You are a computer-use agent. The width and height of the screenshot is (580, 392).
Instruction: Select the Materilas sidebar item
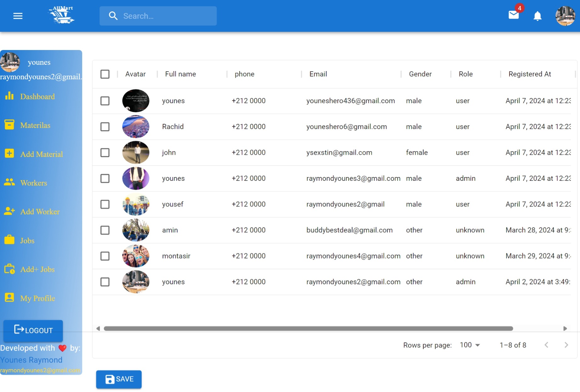point(35,125)
